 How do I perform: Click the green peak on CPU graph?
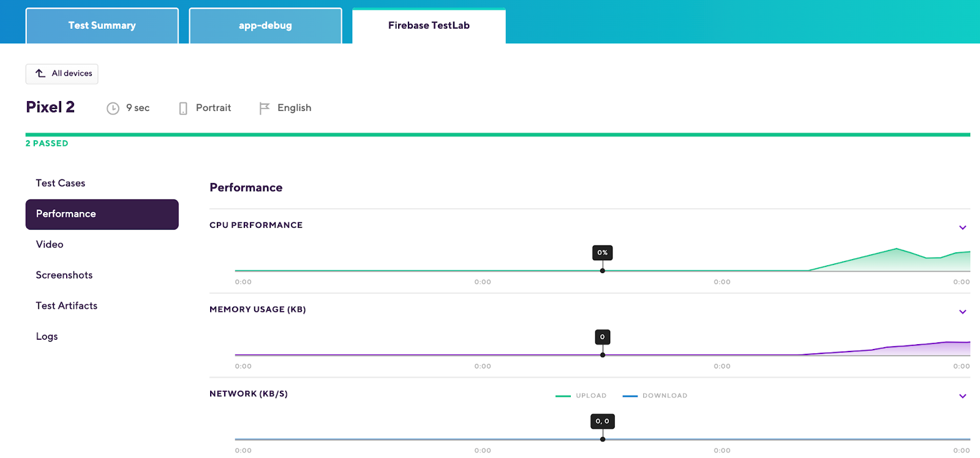click(896, 250)
